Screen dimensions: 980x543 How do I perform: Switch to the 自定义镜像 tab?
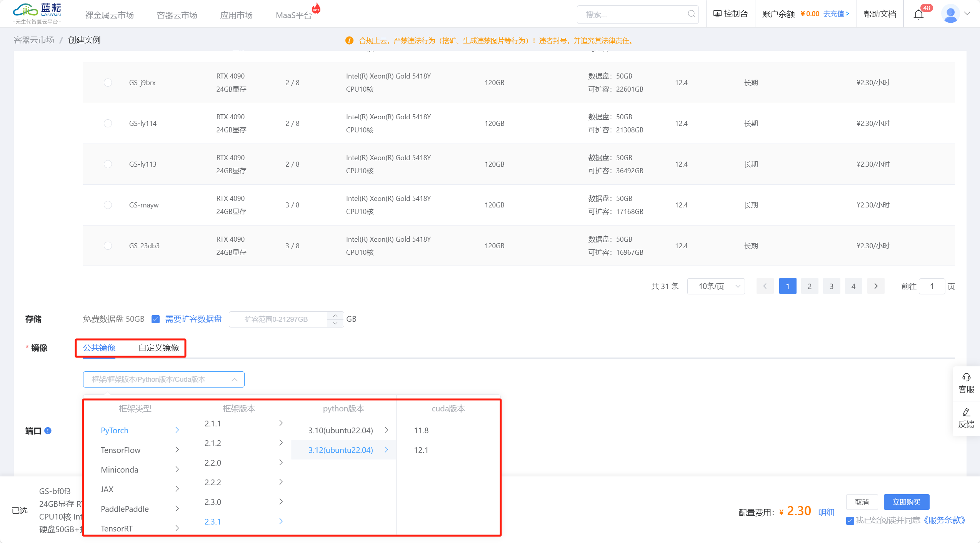158,348
